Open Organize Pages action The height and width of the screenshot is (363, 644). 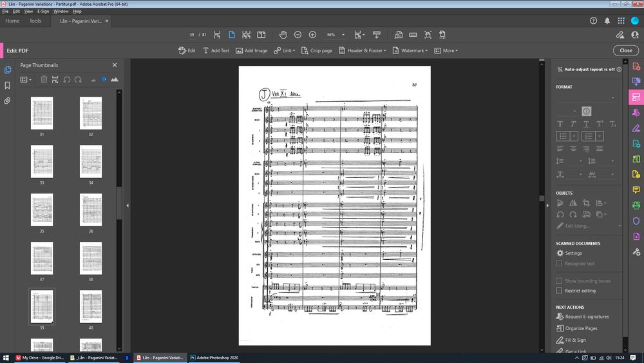point(577,328)
